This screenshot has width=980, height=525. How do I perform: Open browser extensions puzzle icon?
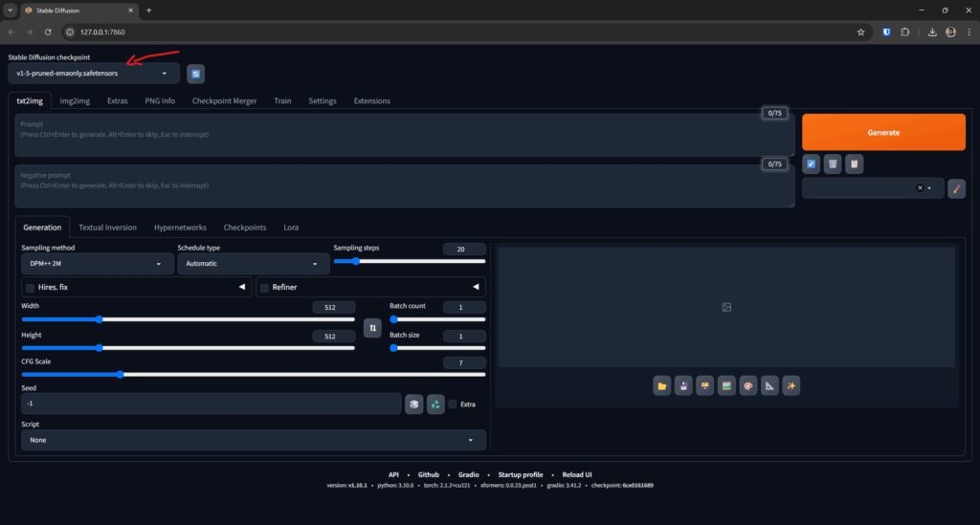point(905,32)
